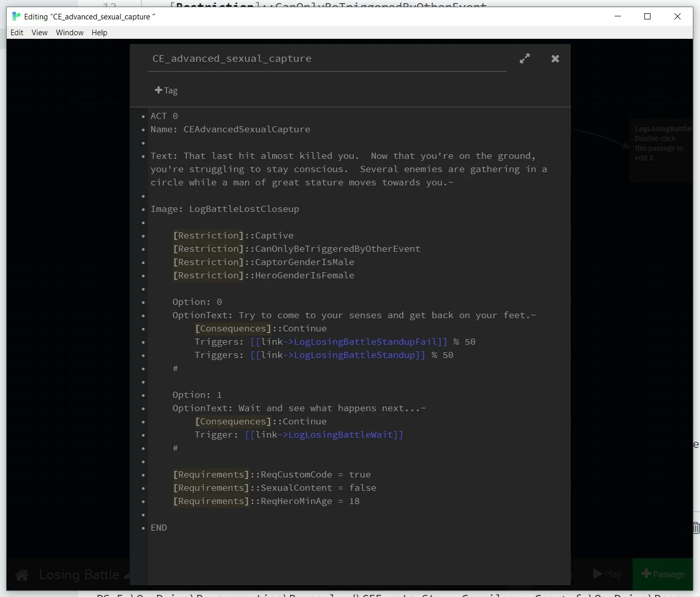The height and width of the screenshot is (597, 700).
Task: Click the passage title field CE_advanced_sexual_capture
Action: coord(327,59)
